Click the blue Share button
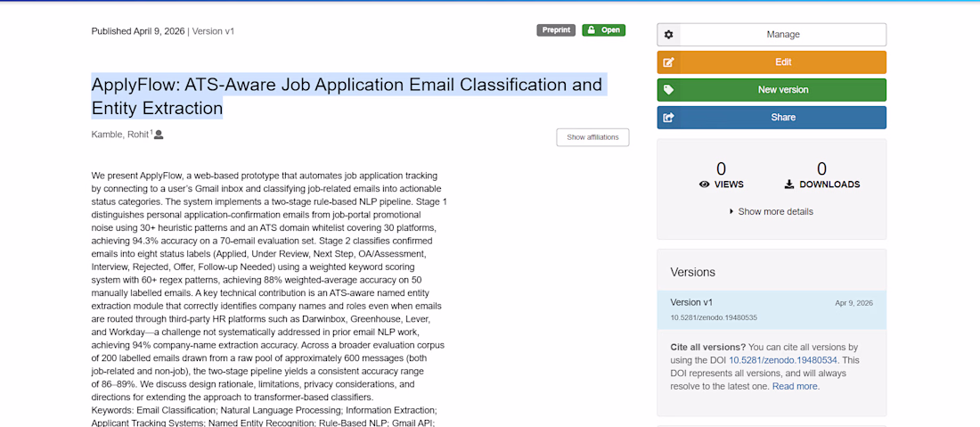This screenshot has height=427, width=980. [x=772, y=117]
